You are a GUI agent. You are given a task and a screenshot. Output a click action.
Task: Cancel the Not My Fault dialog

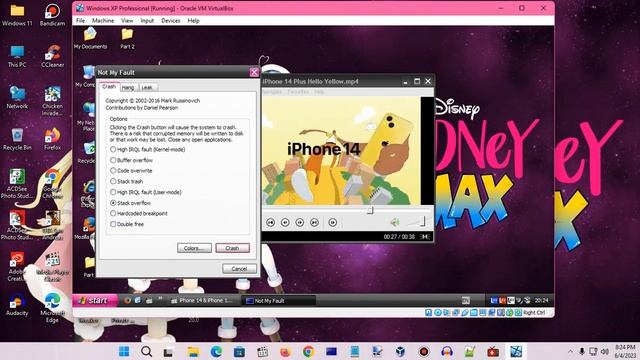(239, 269)
